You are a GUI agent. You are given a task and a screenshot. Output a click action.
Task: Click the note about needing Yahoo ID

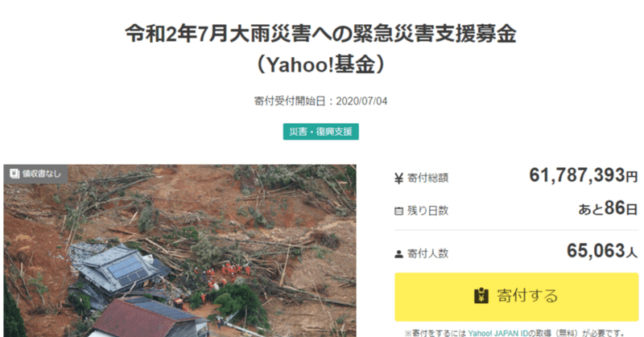(x=514, y=333)
